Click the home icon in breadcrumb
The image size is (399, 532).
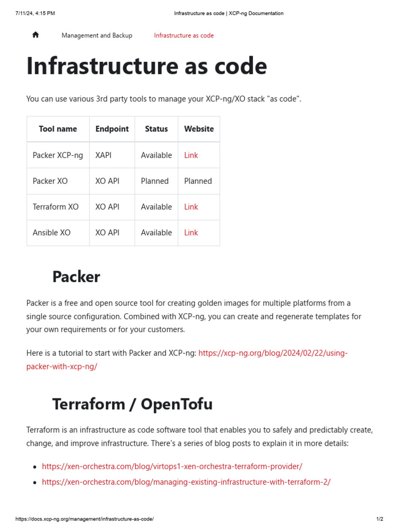(x=35, y=35)
